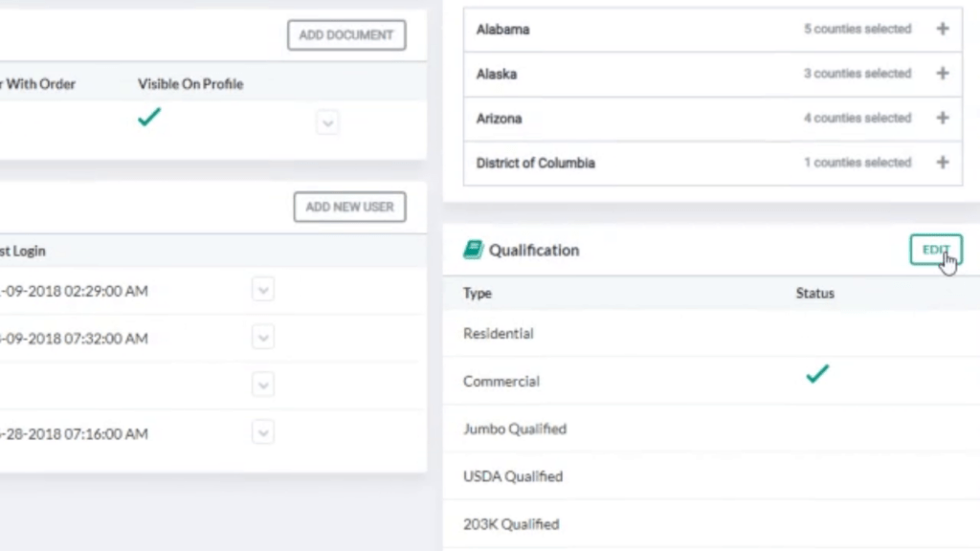The height and width of the screenshot is (551, 980).
Task: Click '4 counties selected' text
Action: coord(857,118)
